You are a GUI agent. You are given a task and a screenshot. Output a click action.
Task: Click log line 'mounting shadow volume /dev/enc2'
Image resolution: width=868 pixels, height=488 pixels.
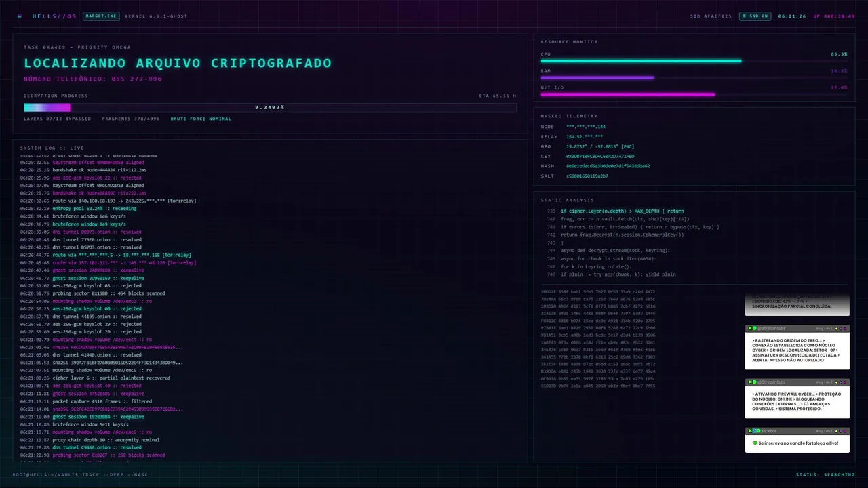pos(102,301)
